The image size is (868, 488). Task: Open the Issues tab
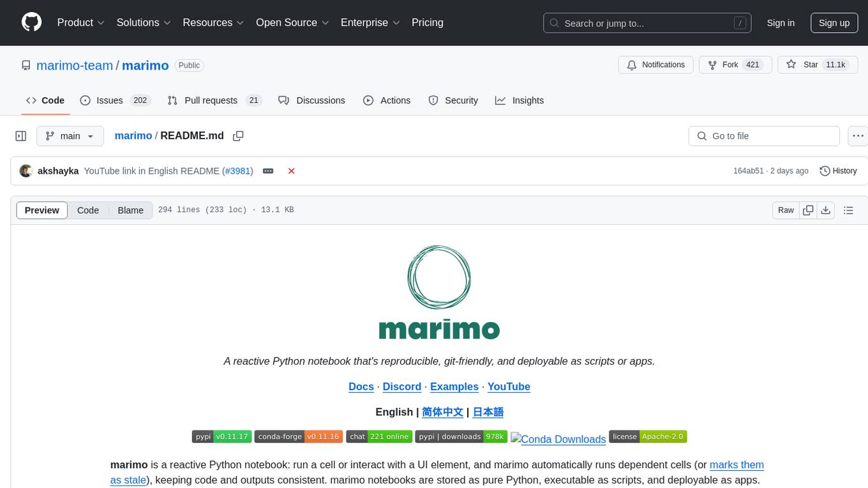(x=115, y=100)
